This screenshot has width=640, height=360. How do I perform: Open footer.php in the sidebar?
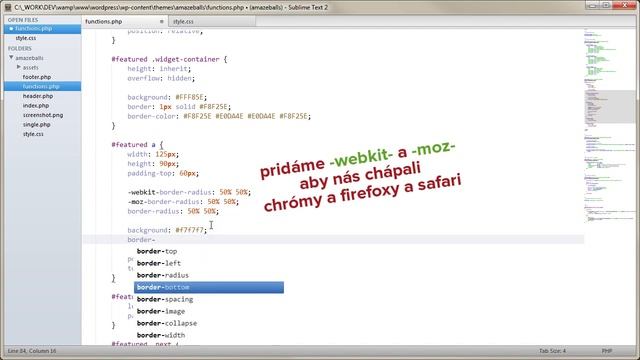37,77
